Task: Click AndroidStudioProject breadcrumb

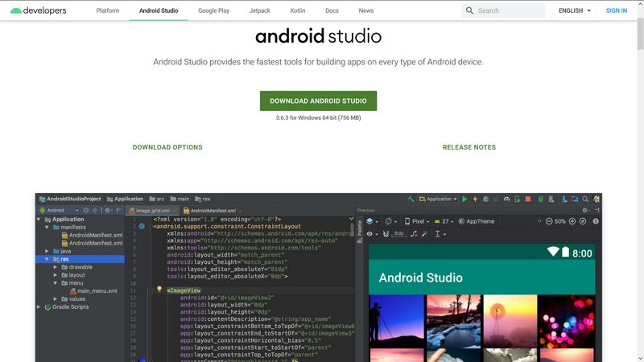Action: point(70,199)
